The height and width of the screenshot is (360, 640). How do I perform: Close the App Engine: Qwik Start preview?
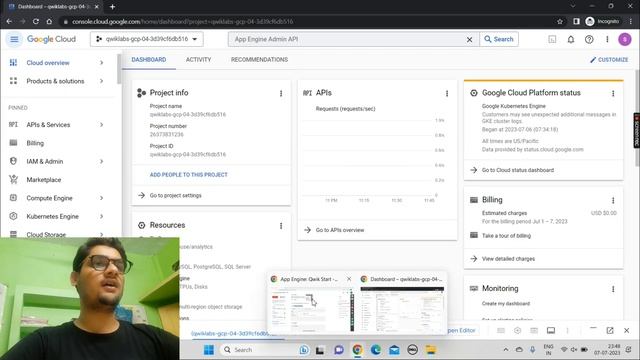(x=349, y=279)
